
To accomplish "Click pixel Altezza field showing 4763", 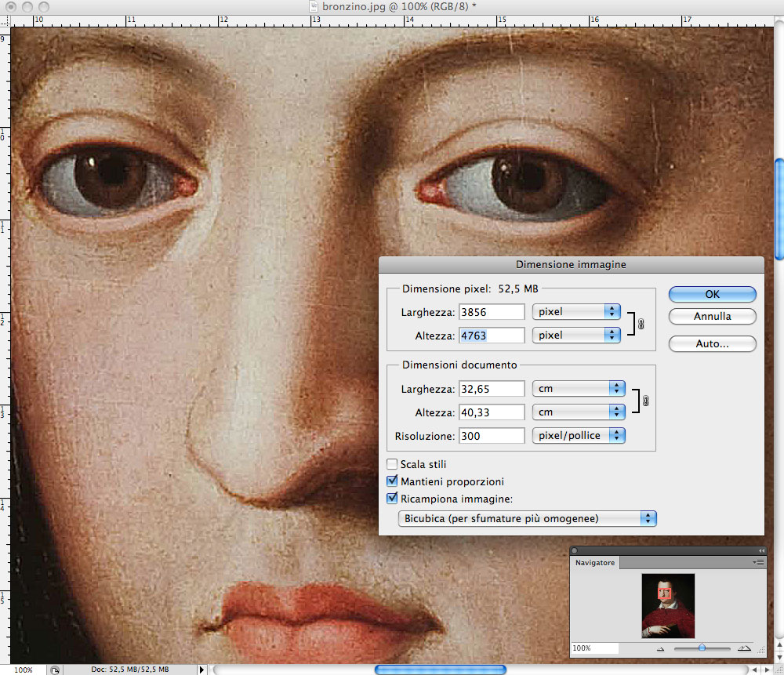I will 492,336.
